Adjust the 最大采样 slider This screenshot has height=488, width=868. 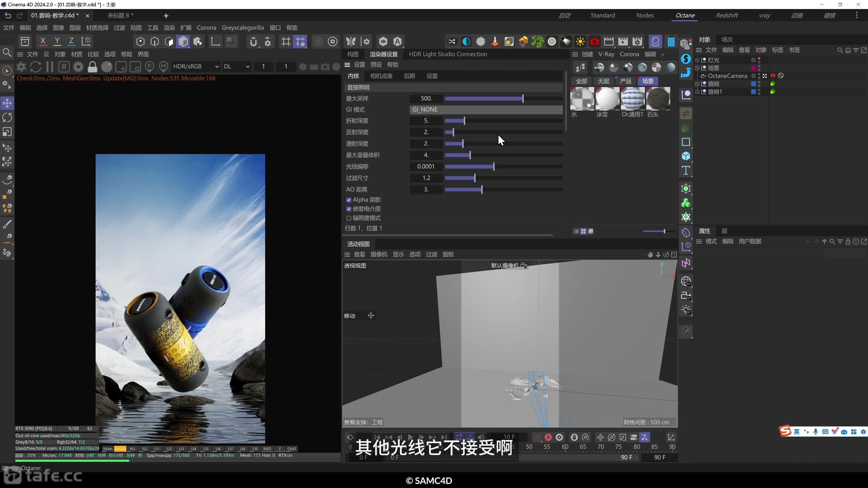[x=504, y=99]
